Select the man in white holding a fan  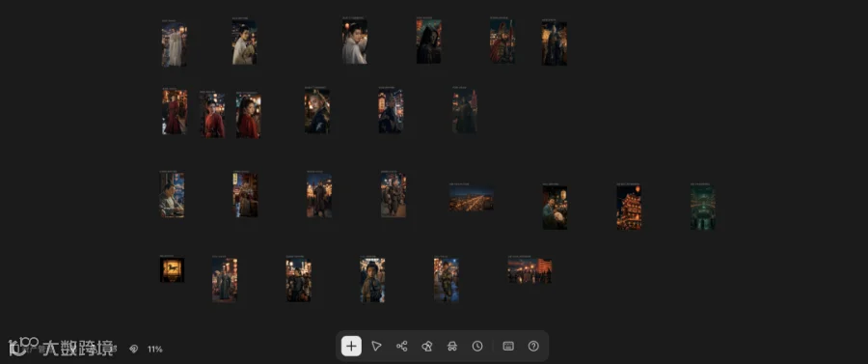(x=244, y=42)
